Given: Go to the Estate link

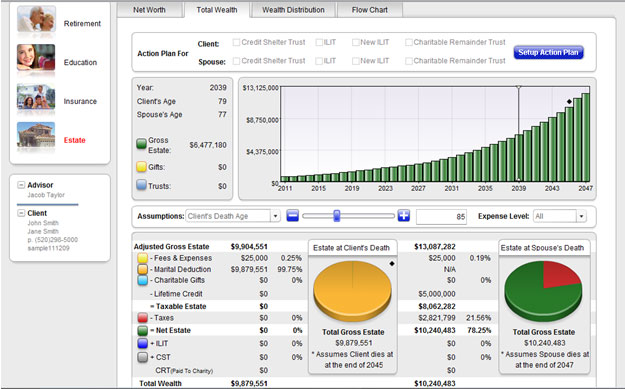Looking at the screenshot, I should pyautogui.click(x=75, y=140).
